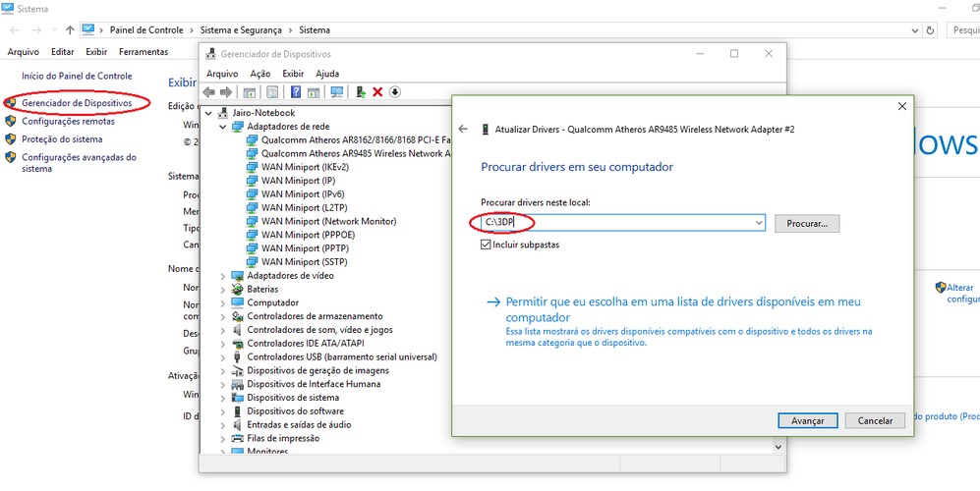Open the Editar menu in Sistema window
The width and height of the screenshot is (980, 491).
pos(63,52)
